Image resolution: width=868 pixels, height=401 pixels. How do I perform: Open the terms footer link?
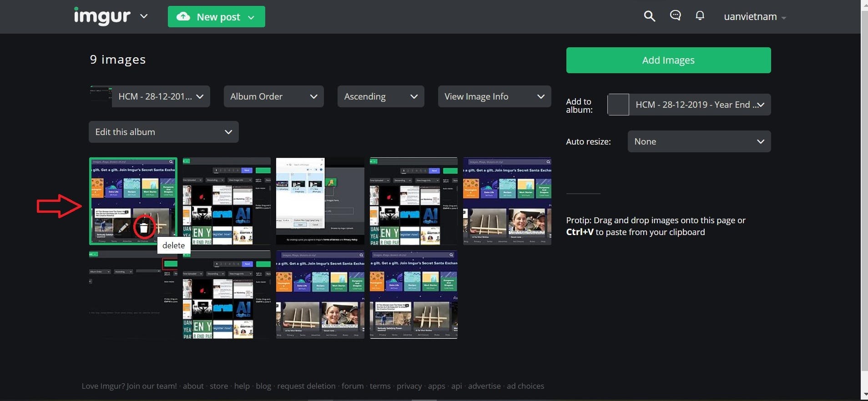[x=380, y=386]
